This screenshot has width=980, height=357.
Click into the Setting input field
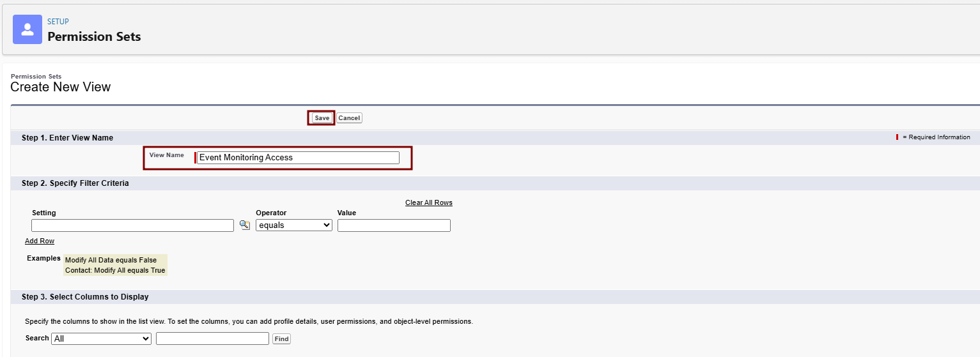click(132, 225)
